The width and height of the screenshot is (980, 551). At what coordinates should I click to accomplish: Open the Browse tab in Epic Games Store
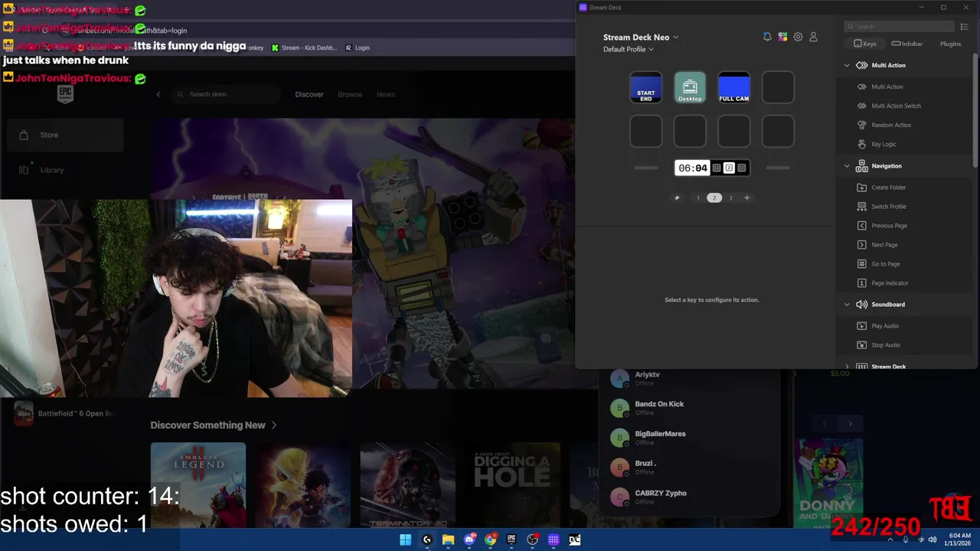[x=350, y=94]
